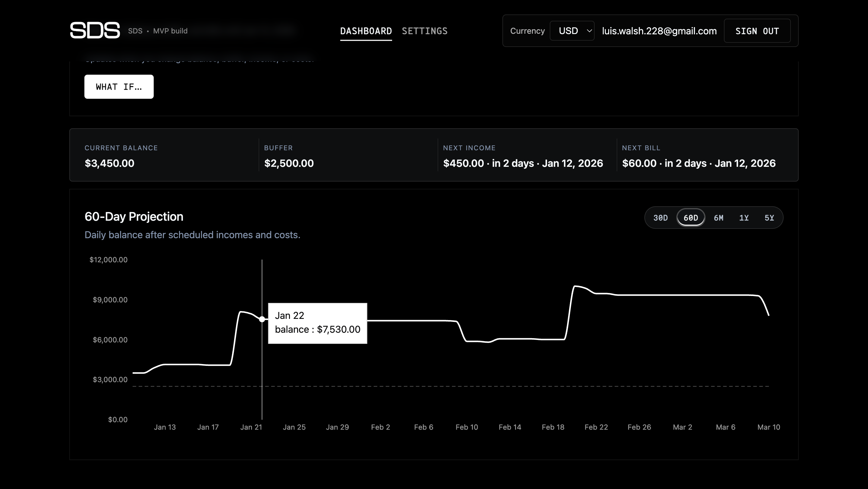Click the Jan 21 x-axis label
868x489 pixels.
point(251,427)
